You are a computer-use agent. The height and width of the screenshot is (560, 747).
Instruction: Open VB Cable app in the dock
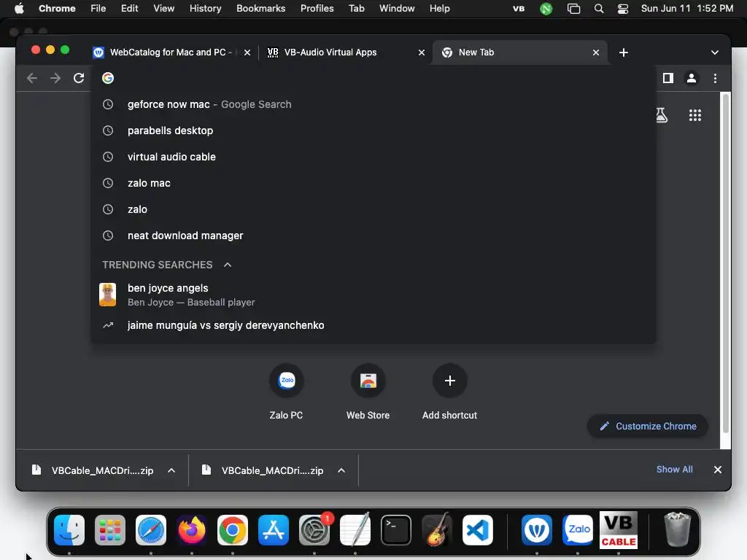pos(619,530)
